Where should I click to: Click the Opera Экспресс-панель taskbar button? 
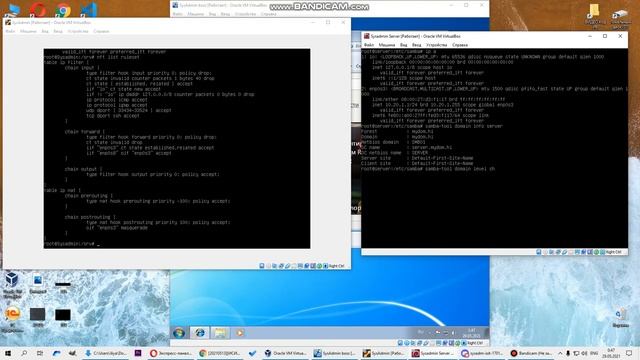coord(170,353)
